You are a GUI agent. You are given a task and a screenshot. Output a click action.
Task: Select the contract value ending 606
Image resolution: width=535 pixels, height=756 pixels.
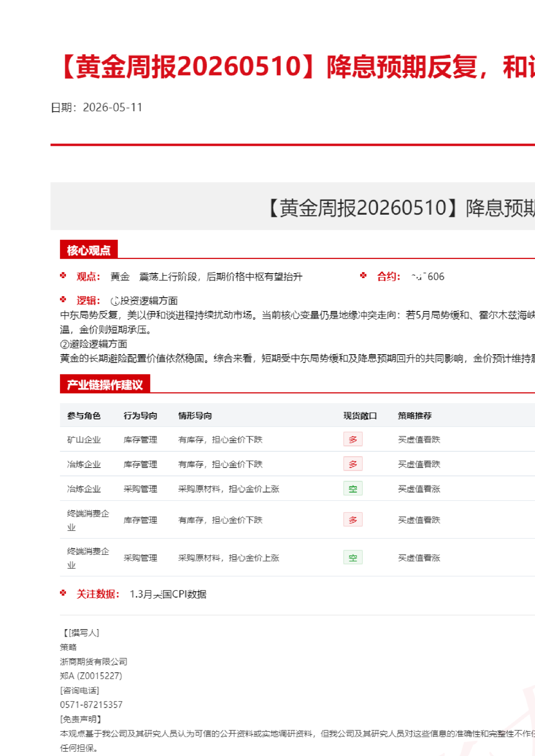[427, 277]
